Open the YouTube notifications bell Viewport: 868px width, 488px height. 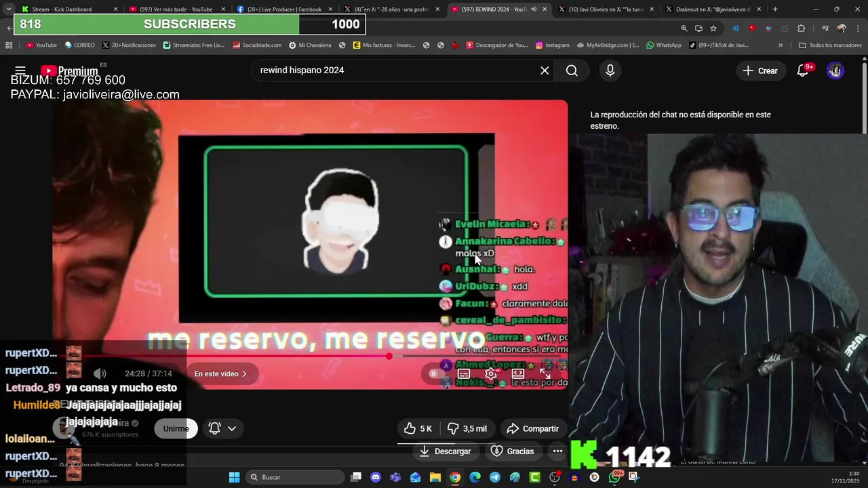pos(803,70)
